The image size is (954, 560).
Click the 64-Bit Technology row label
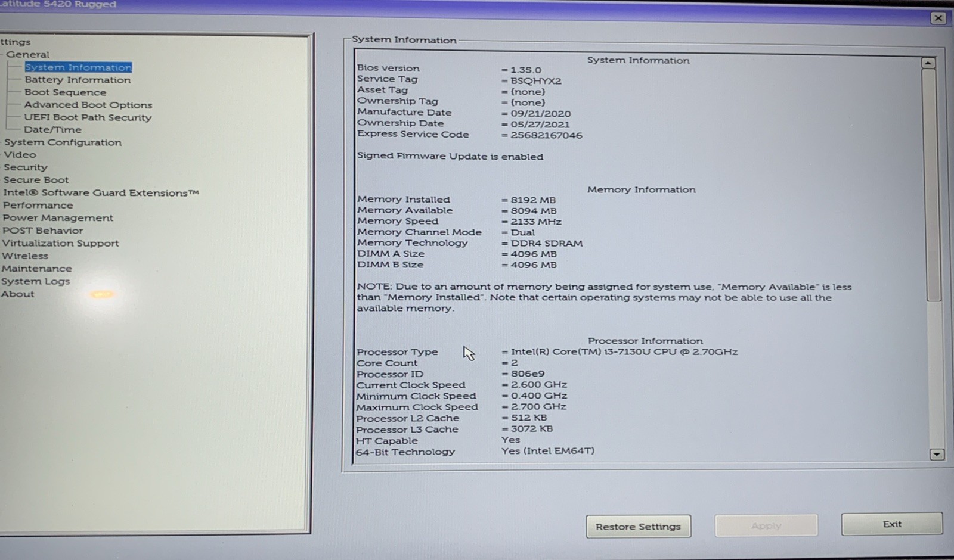(405, 452)
